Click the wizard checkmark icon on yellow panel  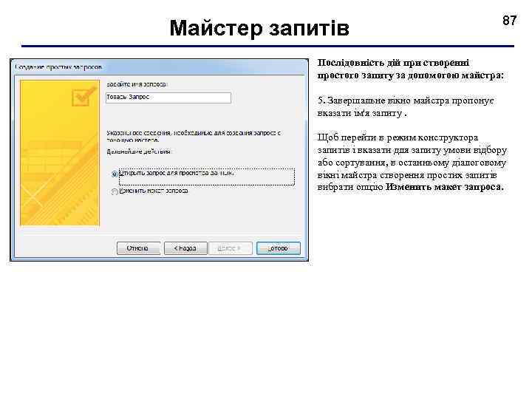[x=83, y=97]
